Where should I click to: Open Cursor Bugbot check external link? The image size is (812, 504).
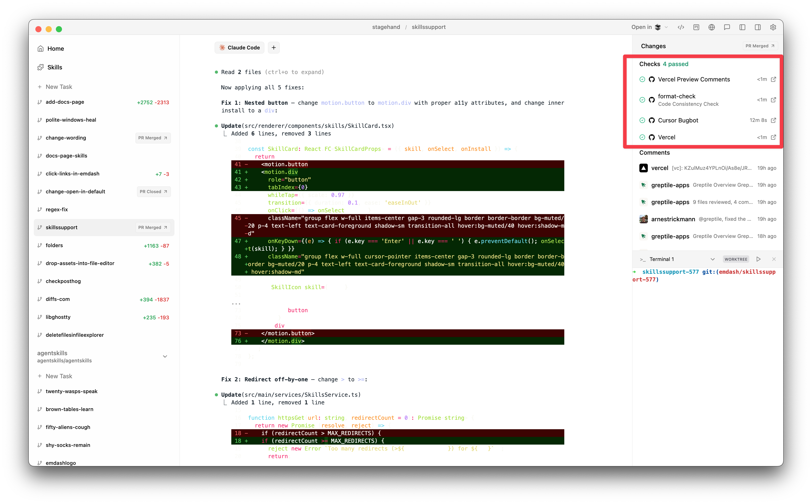pos(773,120)
